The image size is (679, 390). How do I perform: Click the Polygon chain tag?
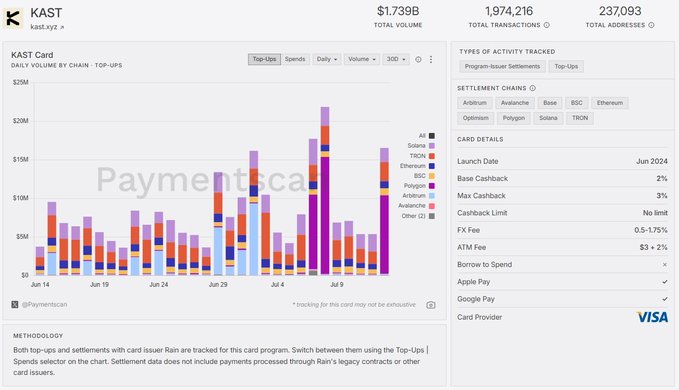click(x=514, y=118)
